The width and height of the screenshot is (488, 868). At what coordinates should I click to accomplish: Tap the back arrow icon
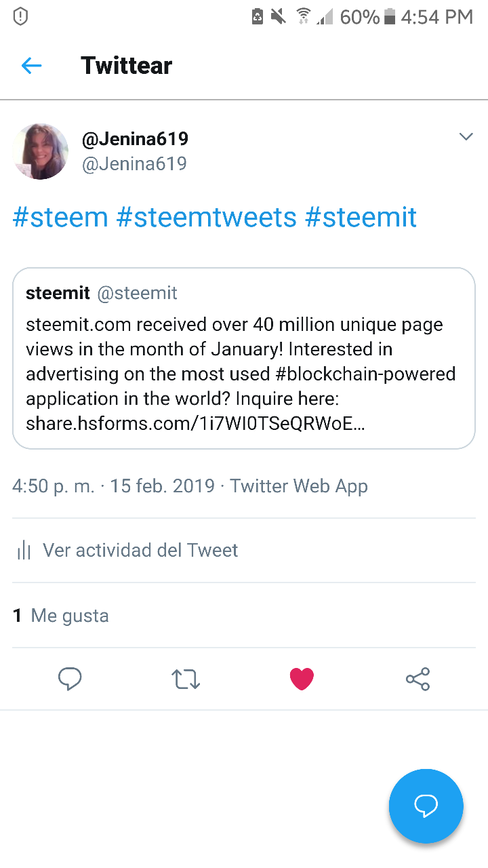pos(31,66)
